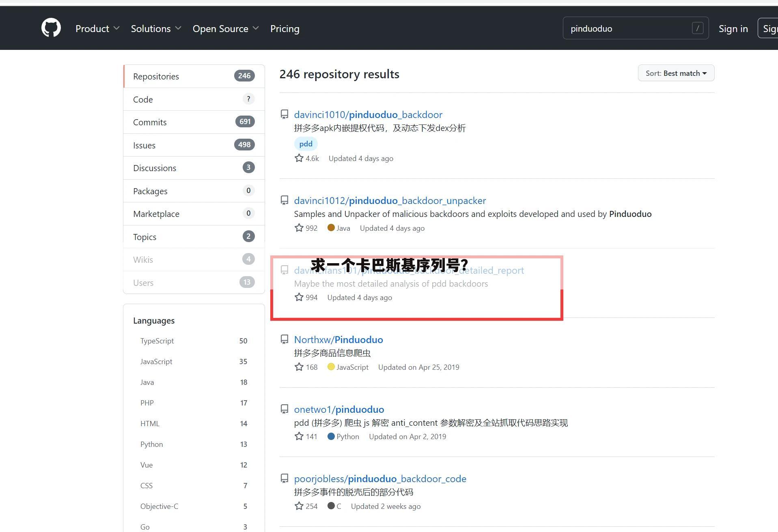The width and height of the screenshot is (778, 532).
Task: Filter results by Go language
Action: [194, 527]
